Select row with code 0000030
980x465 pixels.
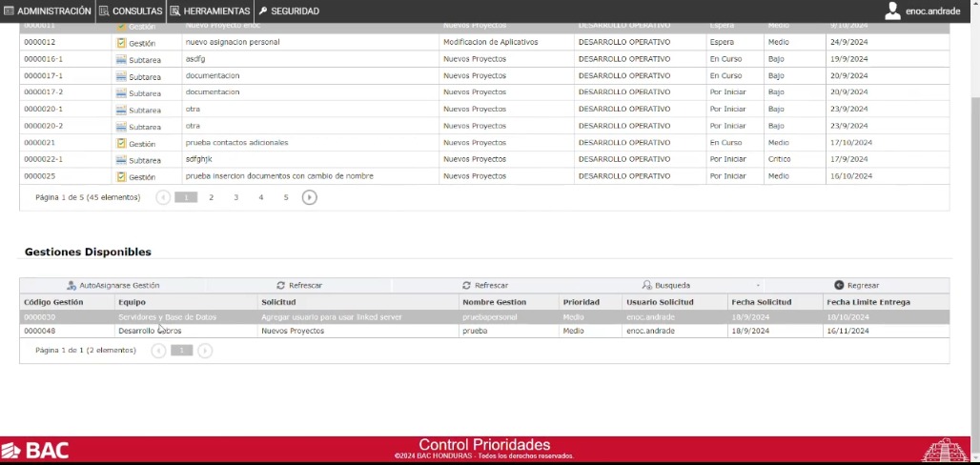(484, 317)
